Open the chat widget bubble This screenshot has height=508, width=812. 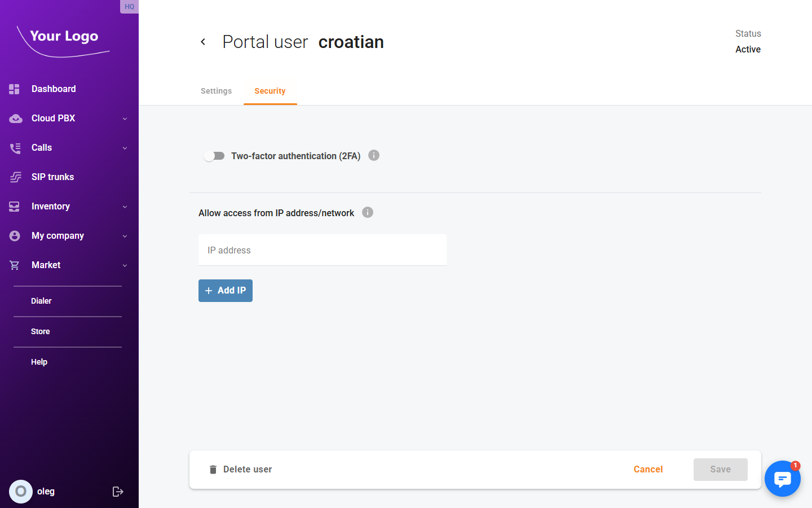(783, 479)
